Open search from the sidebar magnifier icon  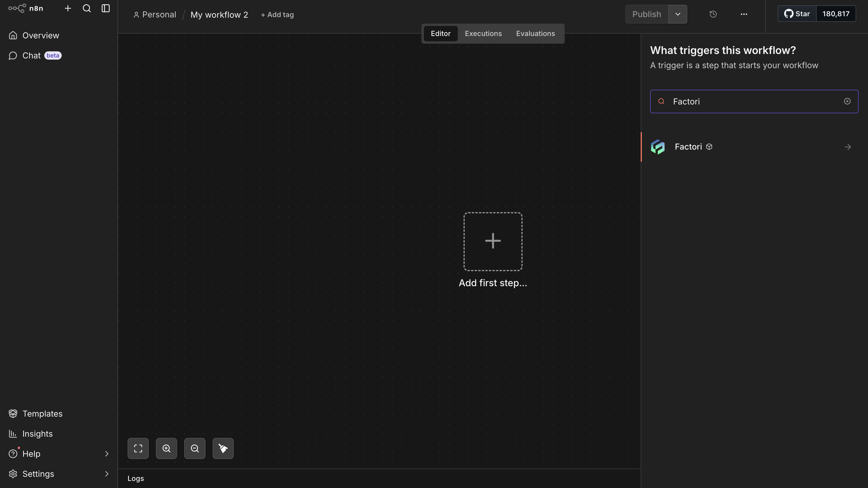pyautogui.click(x=87, y=9)
